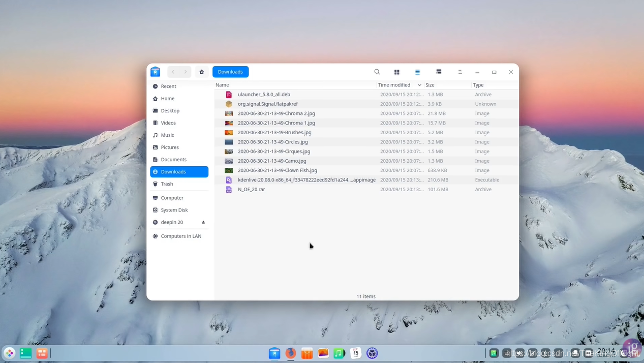Select Chroma 1.jpg thumbnail
Screen dimensions: 644x363
[229, 123]
